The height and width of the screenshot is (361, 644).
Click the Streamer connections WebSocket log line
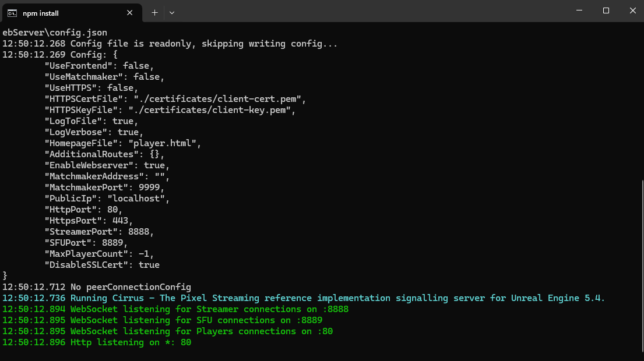click(175, 309)
